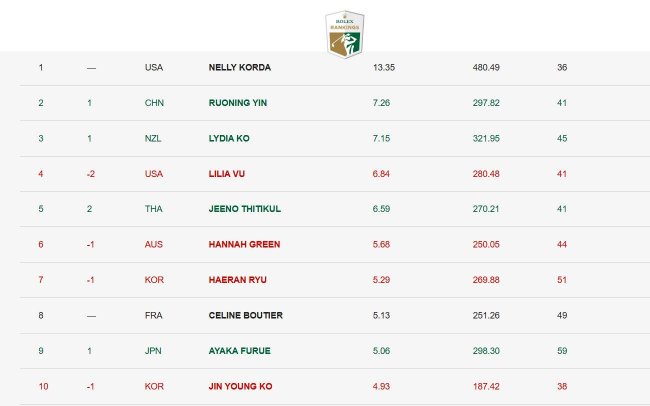This screenshot has height=406, width=650.
Task: Select Celine Boutier's name
Action: [x=245, y=315]
